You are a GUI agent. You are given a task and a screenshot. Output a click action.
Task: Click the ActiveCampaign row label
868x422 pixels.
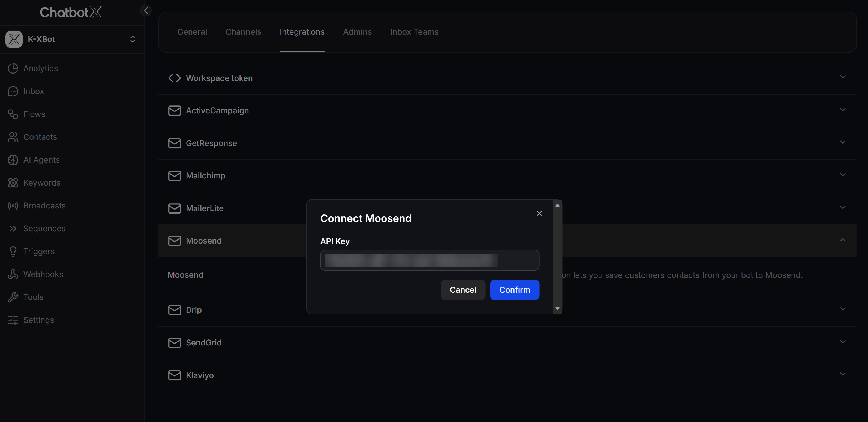(x=217, y=110)
